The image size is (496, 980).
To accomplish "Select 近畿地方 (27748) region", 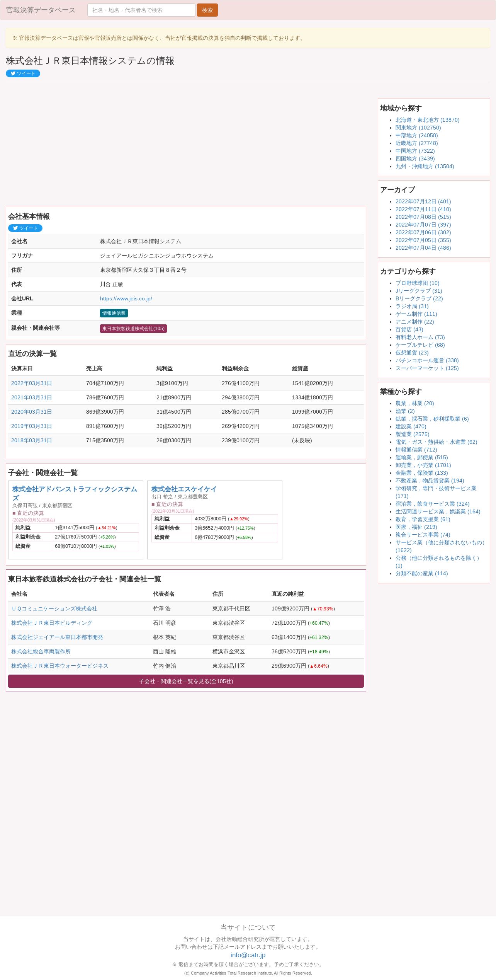I will click(x=416, y=143).
